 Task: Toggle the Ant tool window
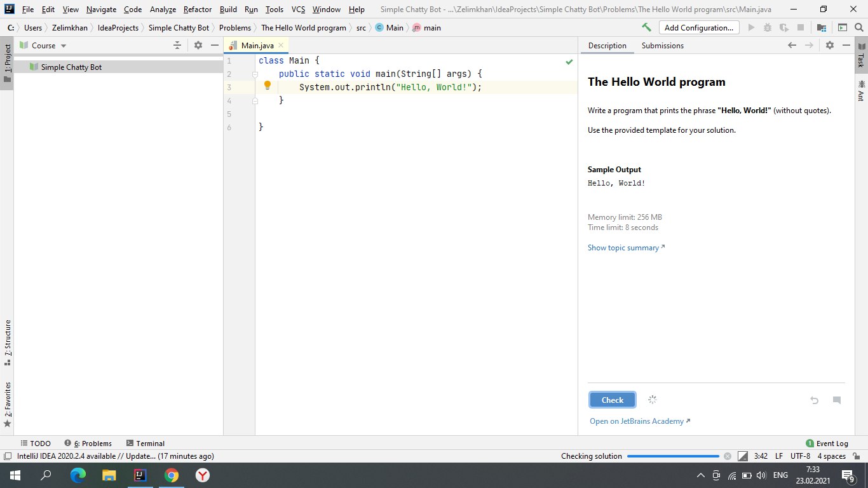(x=860, y=90)
